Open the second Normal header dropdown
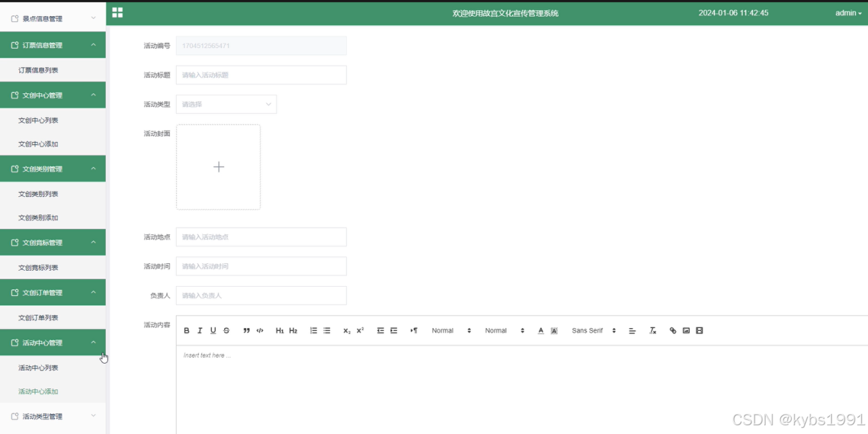 (505, 331)
